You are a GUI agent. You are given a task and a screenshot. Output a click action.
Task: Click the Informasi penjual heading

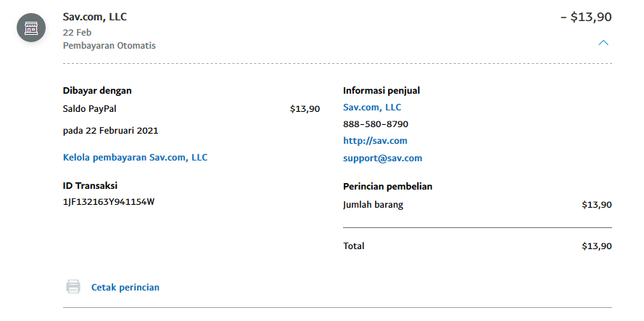[381, 91]
